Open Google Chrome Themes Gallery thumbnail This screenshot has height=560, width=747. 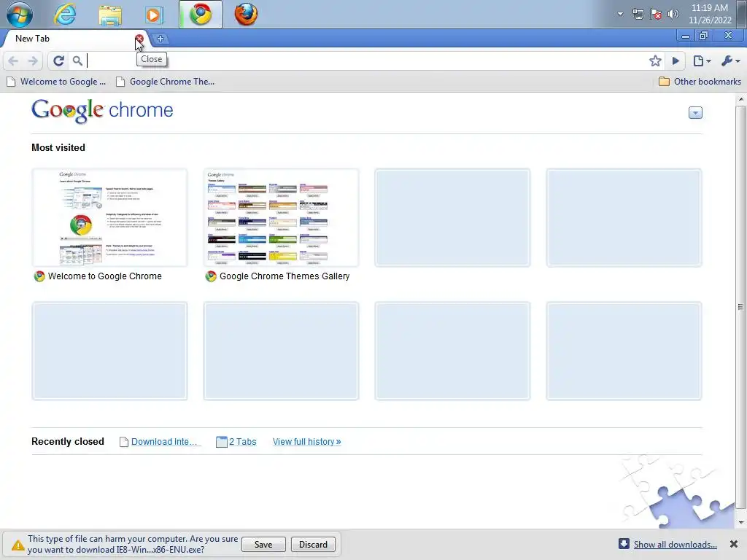281,217
